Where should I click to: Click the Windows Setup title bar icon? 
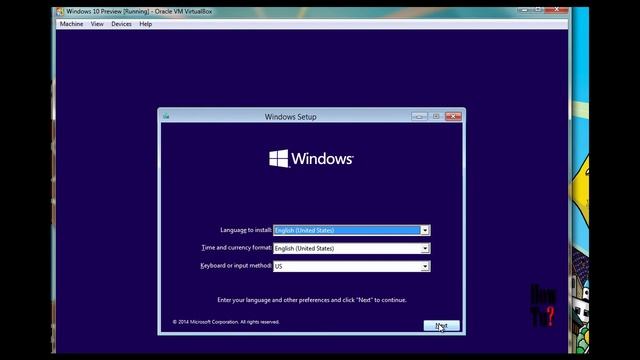pyautogui.click(x=166, y=116)
